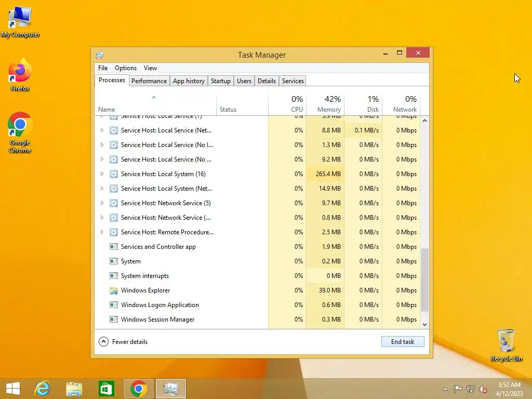Click the Task Manager taskbar button
Image resolution: width=532 pixels, height=399 pixels.
coord(170,389)
